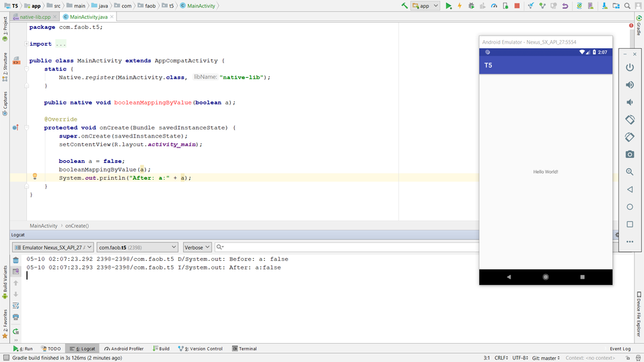Update project from VCS blue arrow icon
Viewport: 644px width, 362px height.
(531, 6)
